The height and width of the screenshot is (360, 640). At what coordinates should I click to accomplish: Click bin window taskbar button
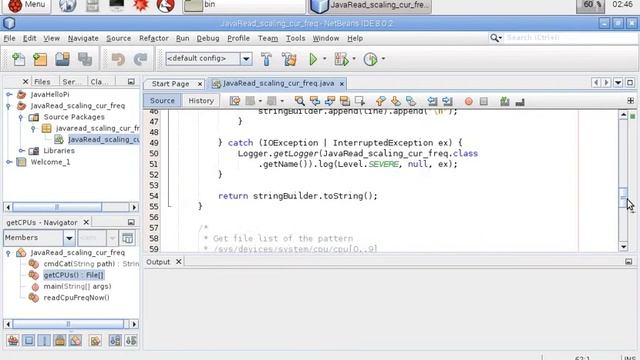pos(244,5)
